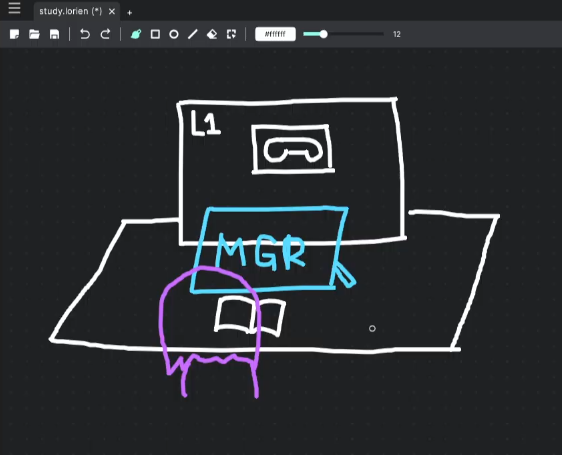Image resolution: width=562 pixels, height=455 pixels.
Task: Switch to the study.lorien tab
Action: click(x=71, y=11)
